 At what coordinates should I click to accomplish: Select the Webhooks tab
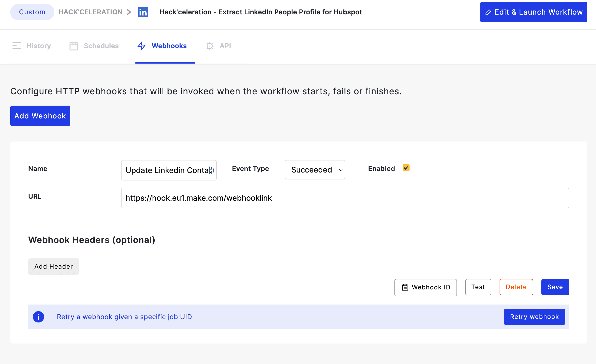[165, 46]
